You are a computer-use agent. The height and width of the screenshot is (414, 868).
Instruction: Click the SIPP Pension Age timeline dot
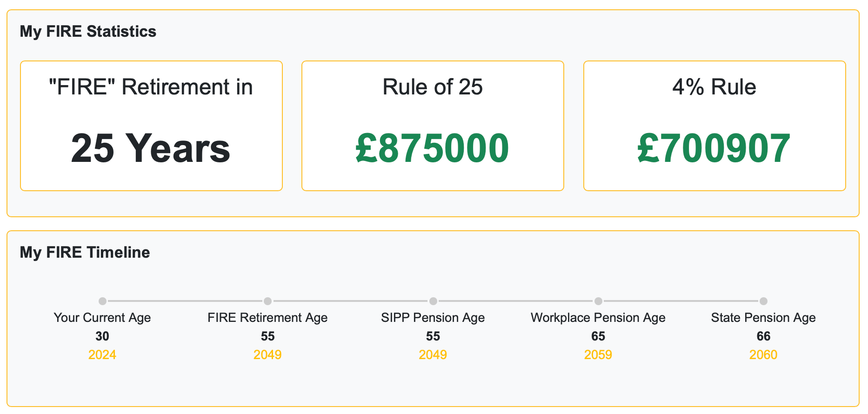(433, 301)
